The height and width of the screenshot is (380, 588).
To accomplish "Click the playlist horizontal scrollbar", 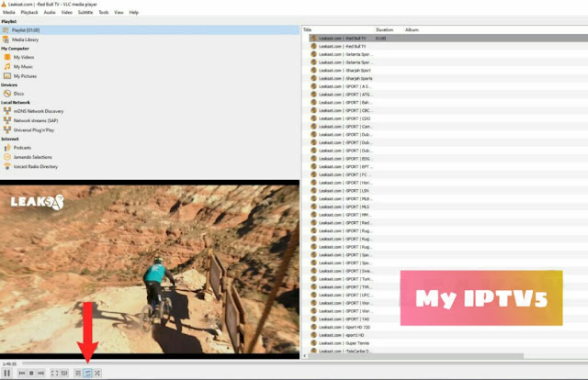I will coord(415,355).
